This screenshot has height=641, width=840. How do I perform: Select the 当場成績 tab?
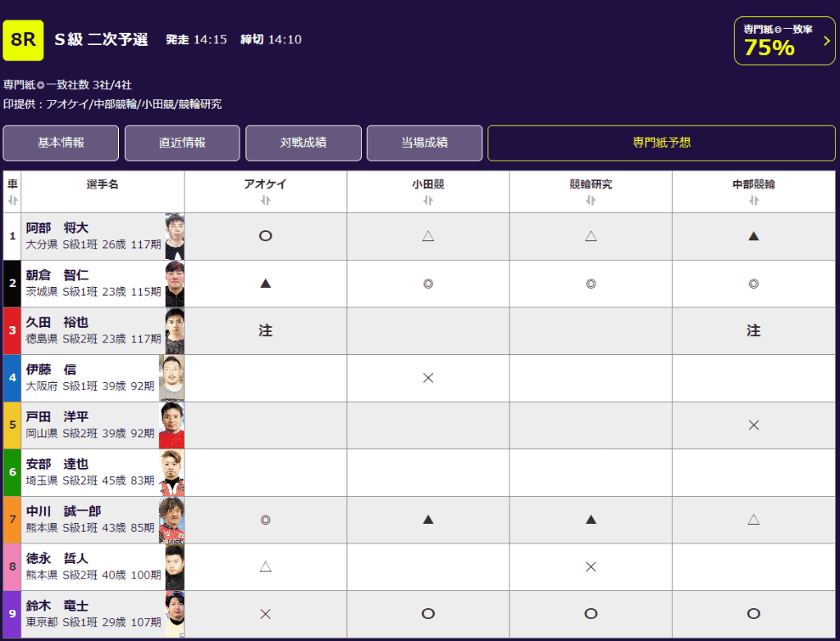(424, 143)
